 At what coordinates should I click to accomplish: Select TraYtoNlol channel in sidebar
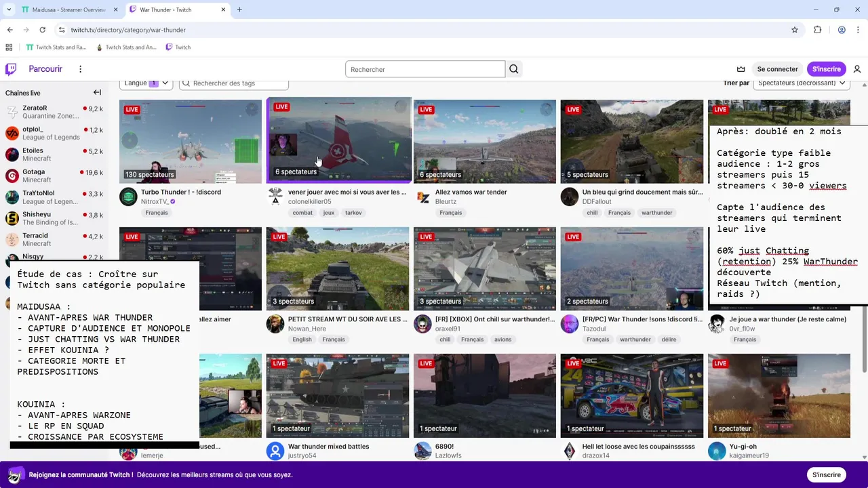click(x=54, y=197)
